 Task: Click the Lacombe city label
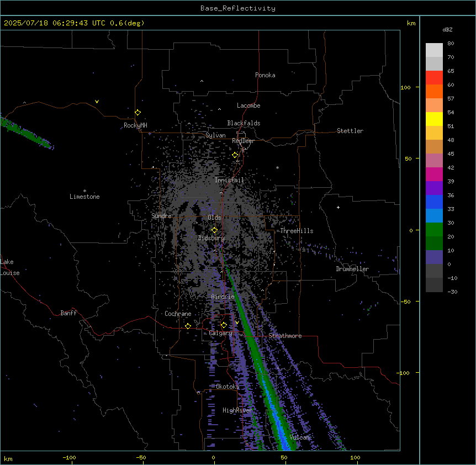tap(248, 105)
